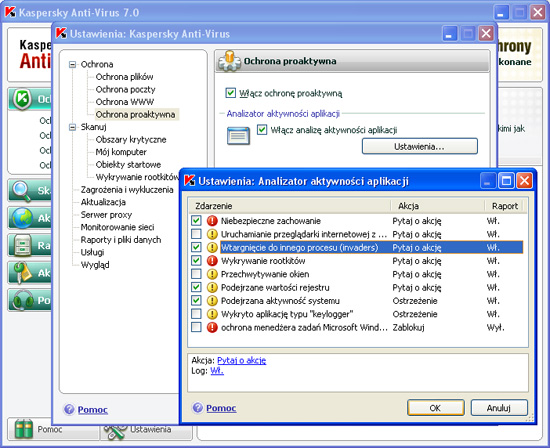Open Raporty i pliki danych settings

(121, 240)
